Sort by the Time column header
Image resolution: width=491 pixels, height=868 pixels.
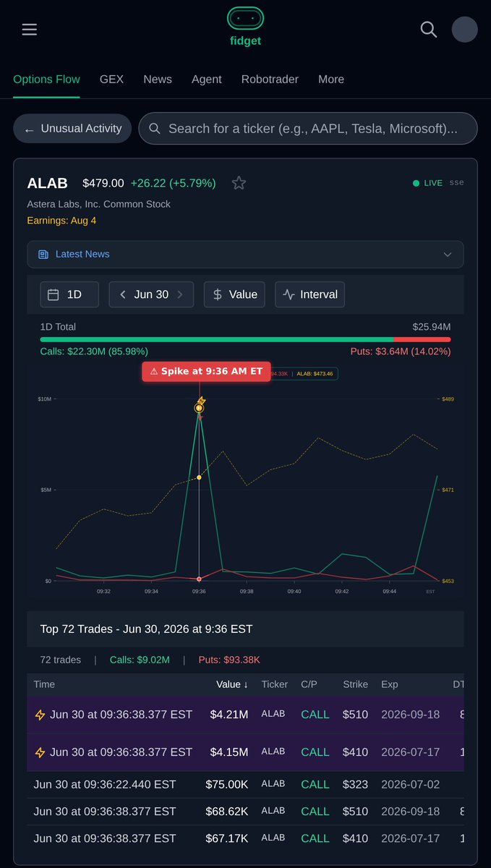point(44,684)
